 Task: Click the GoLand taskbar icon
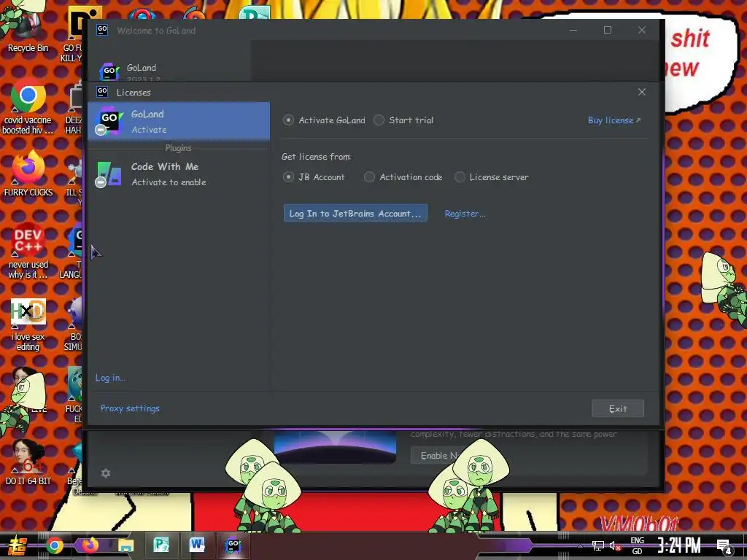point(233,545)
